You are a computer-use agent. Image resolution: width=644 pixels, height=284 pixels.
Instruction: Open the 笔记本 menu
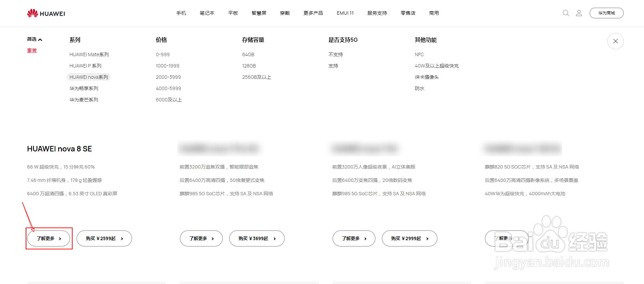pyautogui.click(x=207, y=13)
